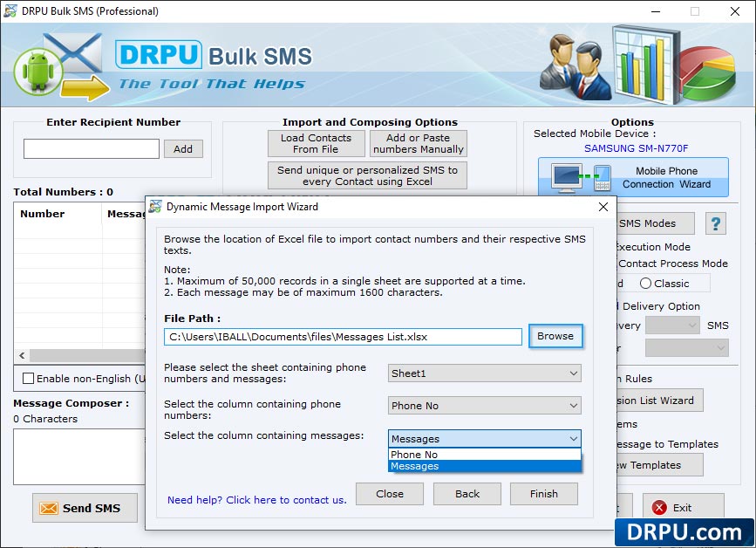Open the lower disabled delivery dropdown
Screen dimensions: 756x548
(x=686, y=347)
